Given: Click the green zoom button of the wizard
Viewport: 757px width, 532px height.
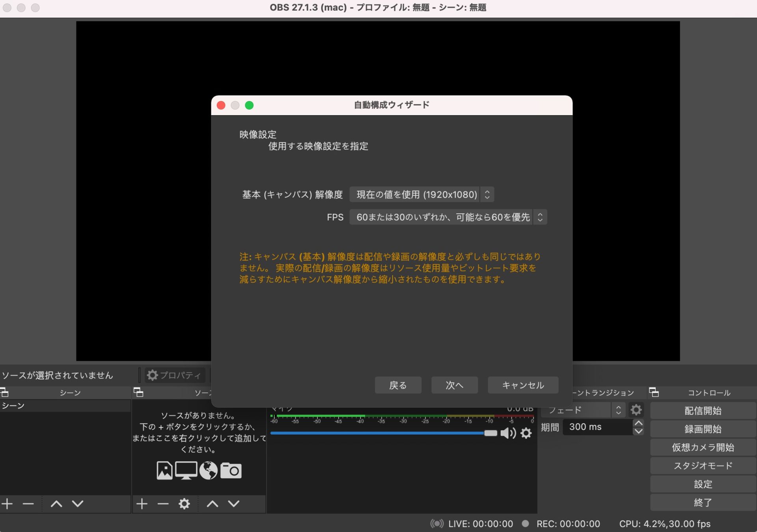Looking at the screenshot, I should pyautogui.click(x=249, y=105).
